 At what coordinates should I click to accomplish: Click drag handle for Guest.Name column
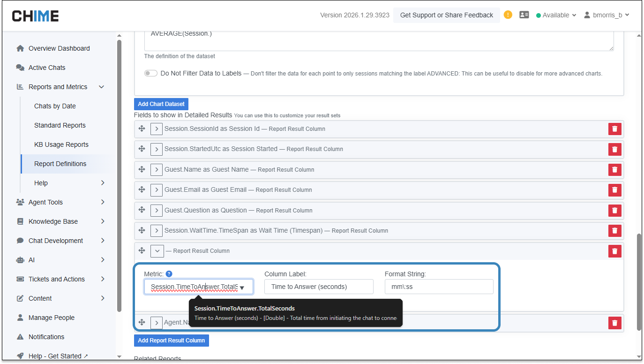point(142,169)
